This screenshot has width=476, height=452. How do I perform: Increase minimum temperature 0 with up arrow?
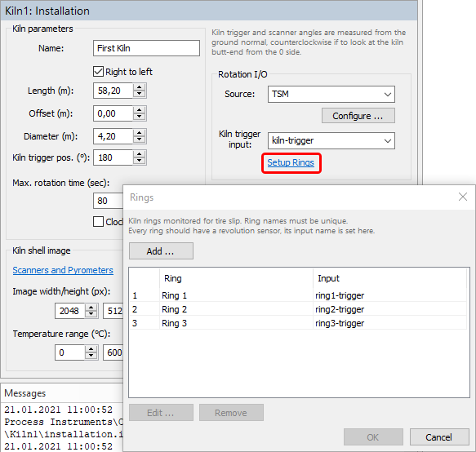point(91,349)
